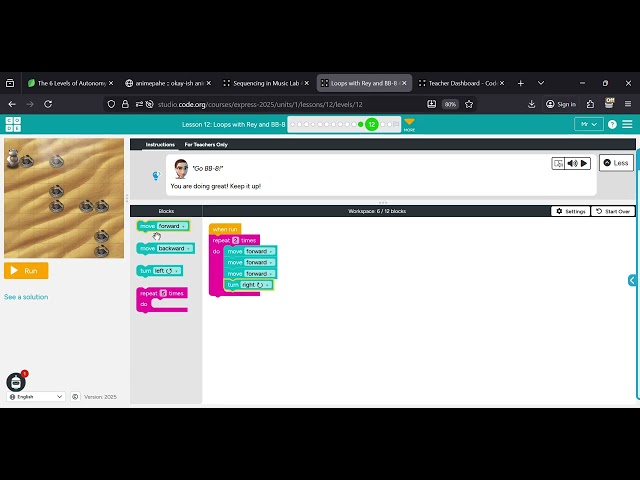
Task: Open the See a solution link
Action: coord(26,297)
